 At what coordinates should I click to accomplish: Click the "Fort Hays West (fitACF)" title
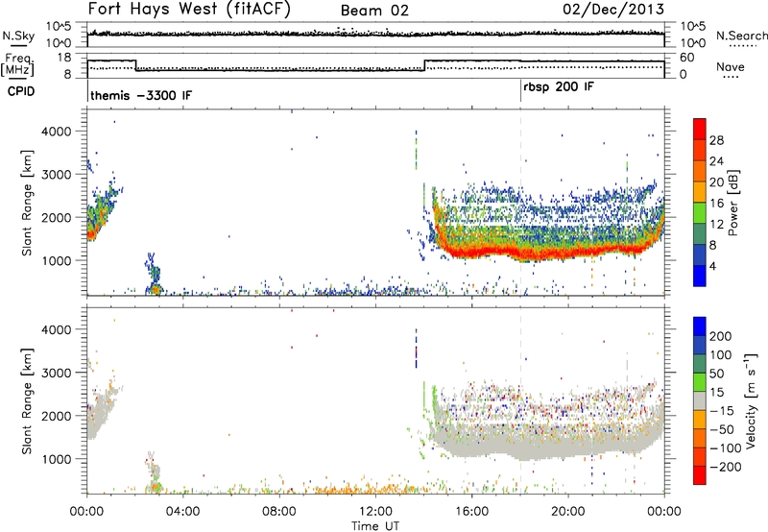[x=189, y=10]
